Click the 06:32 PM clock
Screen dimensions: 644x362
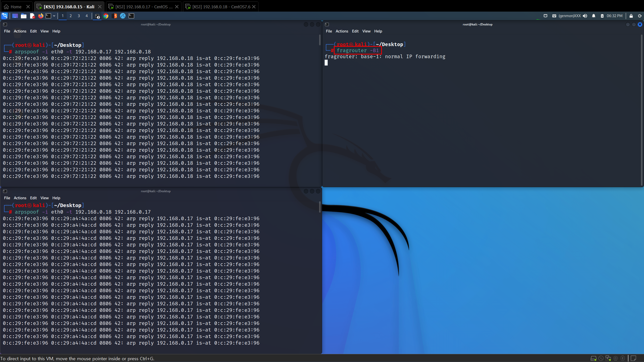tap(614, 16)
